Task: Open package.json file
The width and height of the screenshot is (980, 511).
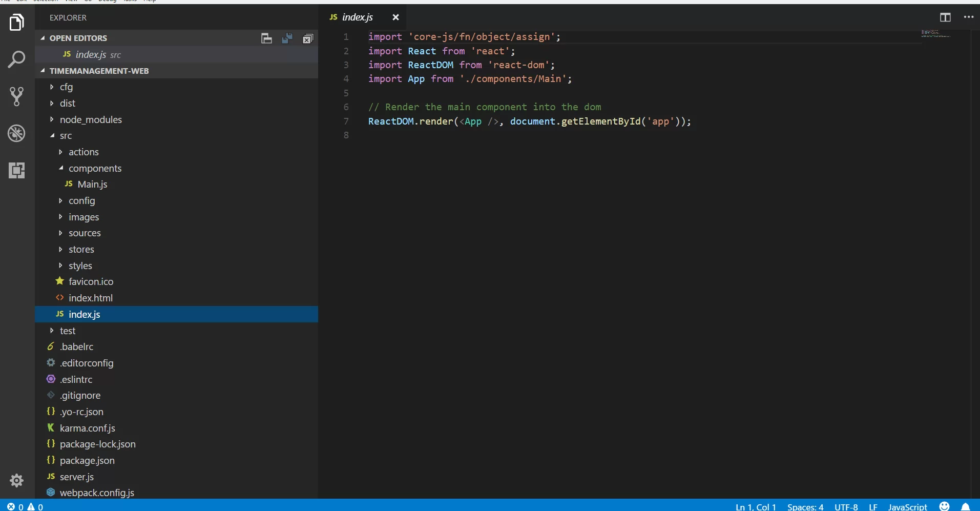Action: coord(177,460)
